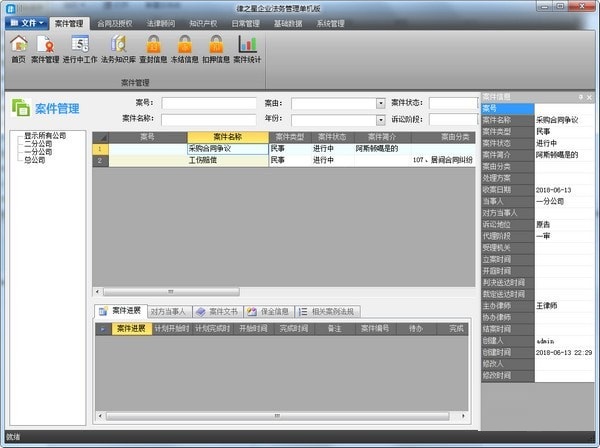The image size is (600, 448).
Task: Select 总公司 in the company tree
Action: click(x=34, y=160)
